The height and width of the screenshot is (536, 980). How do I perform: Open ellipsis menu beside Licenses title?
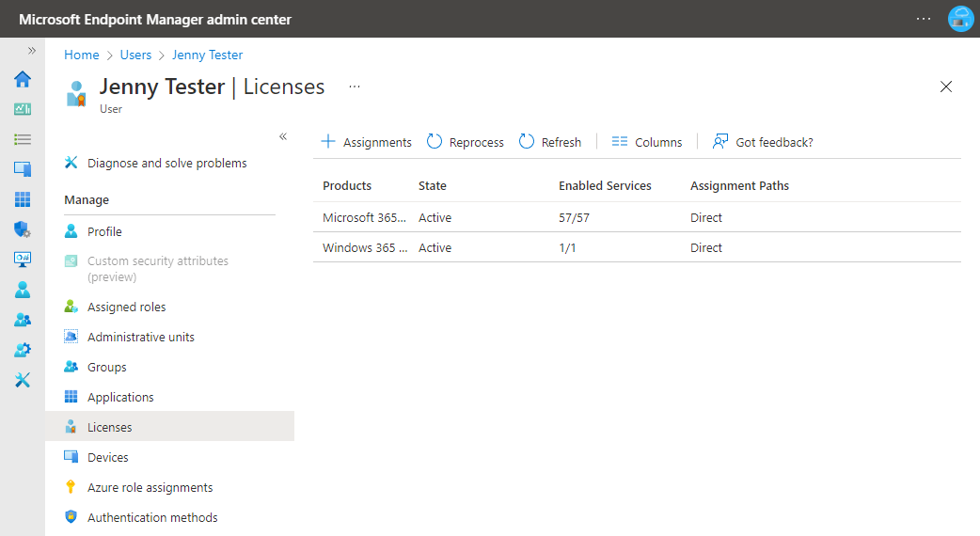tap(355, 87)
